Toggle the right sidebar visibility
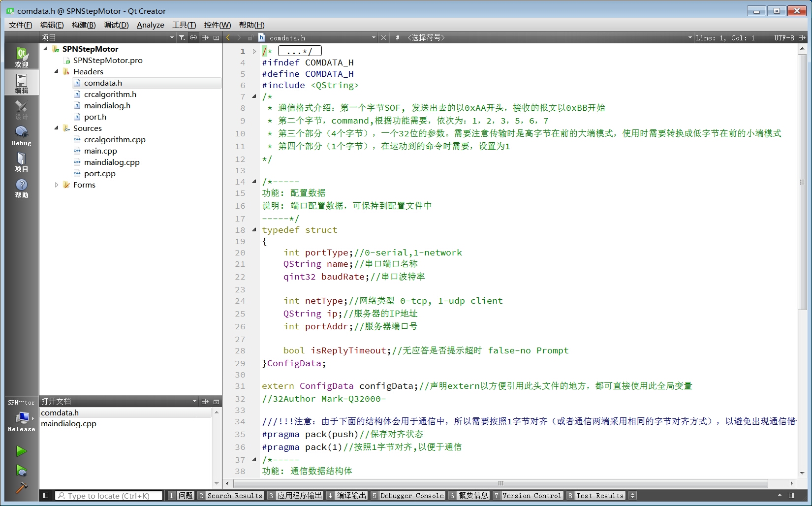This screenshot has height=506, width=812. tap(791, 496)
